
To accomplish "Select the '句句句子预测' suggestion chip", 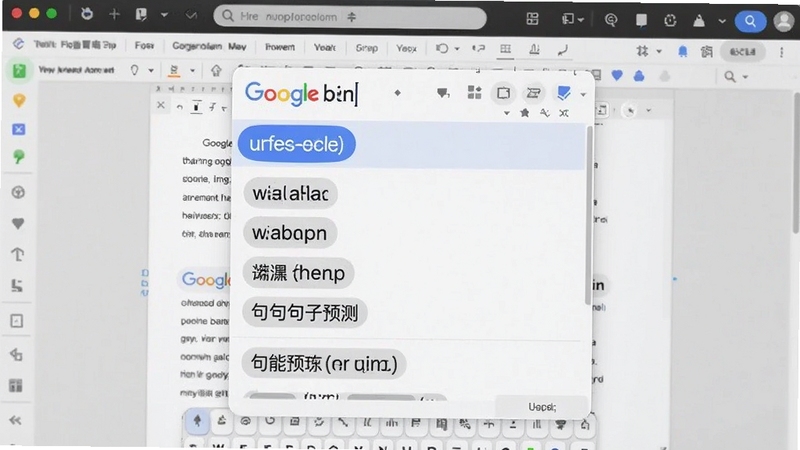I will point(305,312).
